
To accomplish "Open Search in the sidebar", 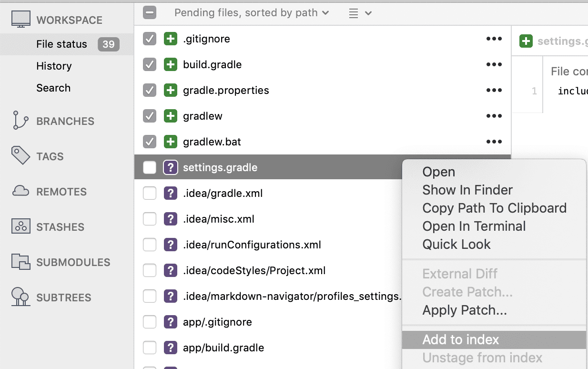I will [53, 88].
